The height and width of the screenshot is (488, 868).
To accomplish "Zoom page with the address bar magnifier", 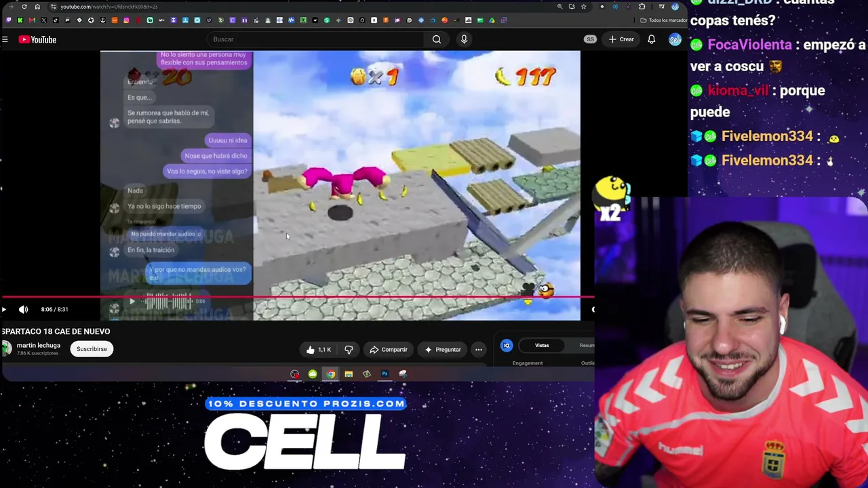I will [x=559, y=7].
